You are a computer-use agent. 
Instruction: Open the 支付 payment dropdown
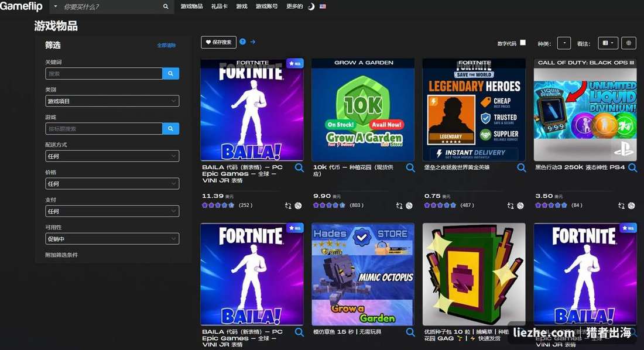click(x=112, y=211)
